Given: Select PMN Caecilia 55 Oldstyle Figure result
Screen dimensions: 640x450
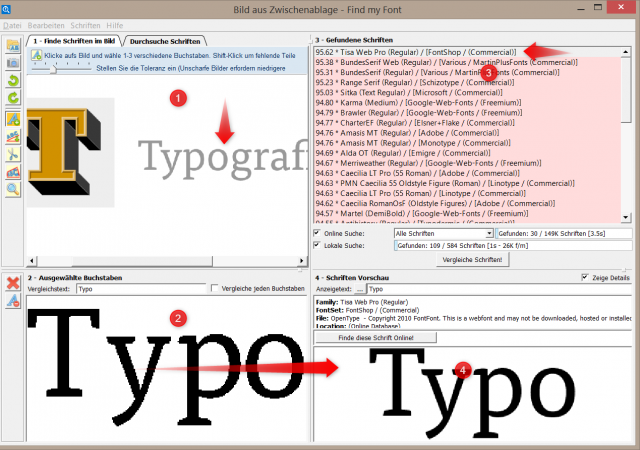Looking at the screenshot, I should (467, 183).
